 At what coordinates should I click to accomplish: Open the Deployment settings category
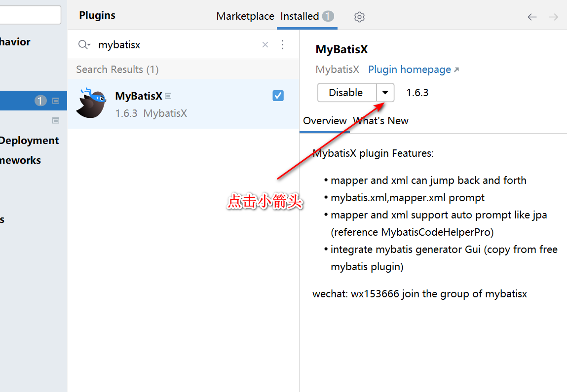[29, 140]
